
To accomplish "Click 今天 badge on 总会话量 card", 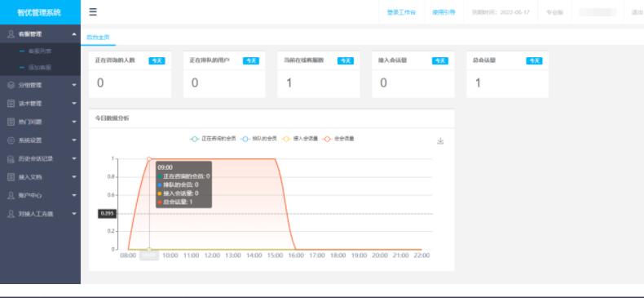I will (534, 61).
